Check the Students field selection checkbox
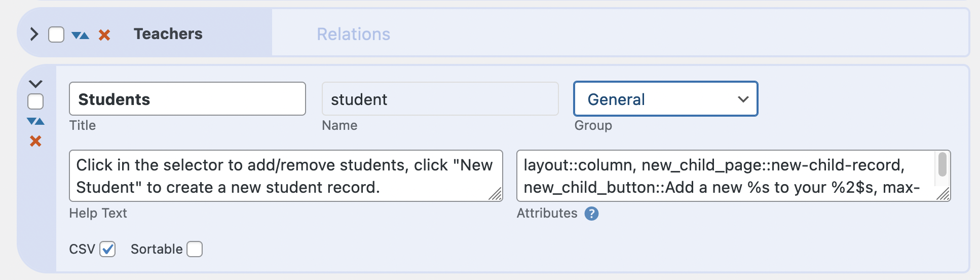Image resolution: width=980 pixels, height=280 pixels. [35, 101]
